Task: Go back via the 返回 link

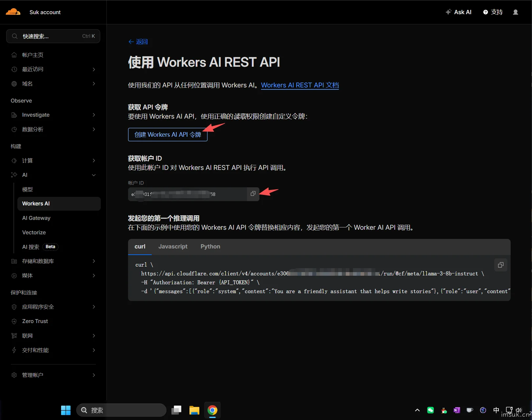Action: pyautogui.click(x=138, y=42)
